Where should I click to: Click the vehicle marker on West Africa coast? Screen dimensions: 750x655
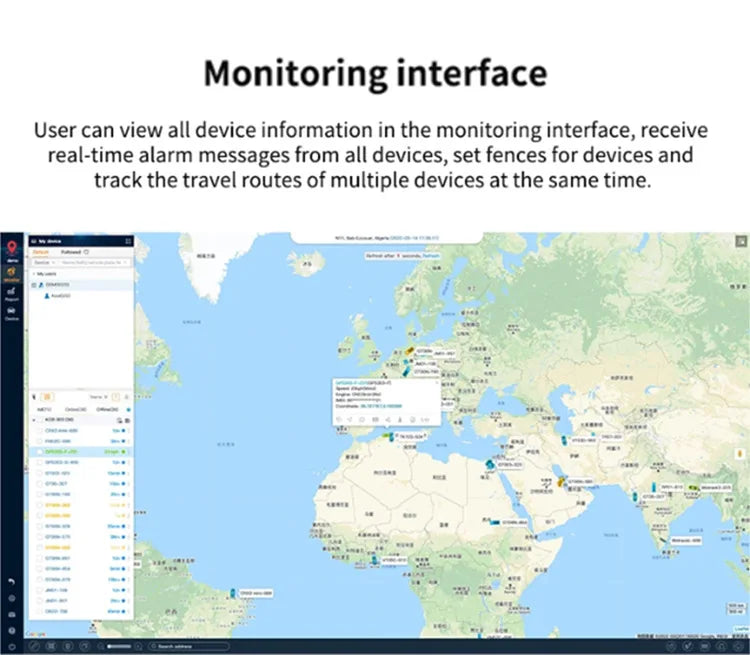[x=375, y=560]
